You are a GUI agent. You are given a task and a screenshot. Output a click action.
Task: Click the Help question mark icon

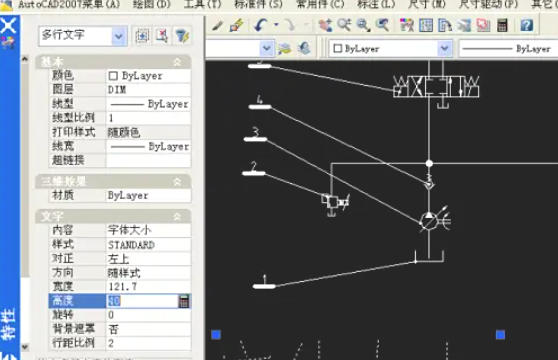point(527,25)
